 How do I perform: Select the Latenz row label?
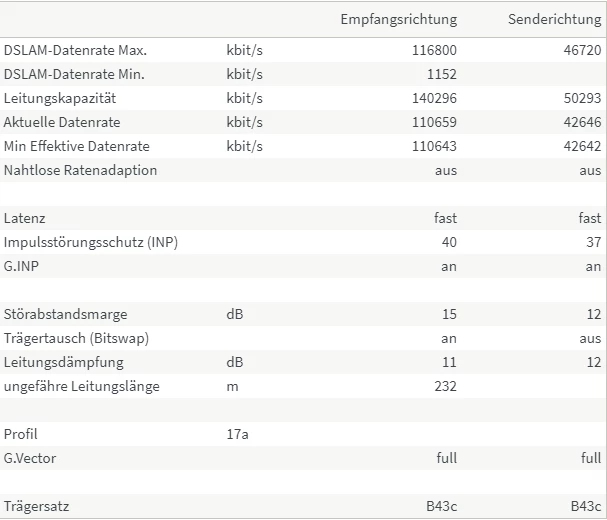point(24,218)
